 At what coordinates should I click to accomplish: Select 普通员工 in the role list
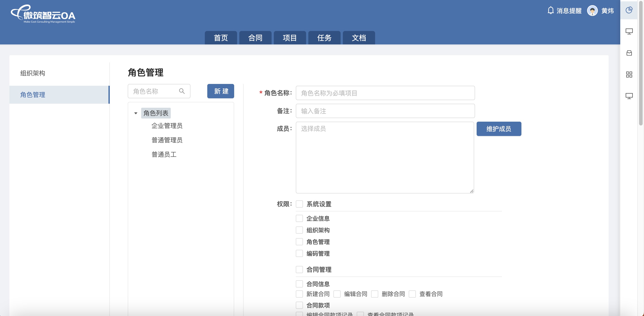click(164, 154)
